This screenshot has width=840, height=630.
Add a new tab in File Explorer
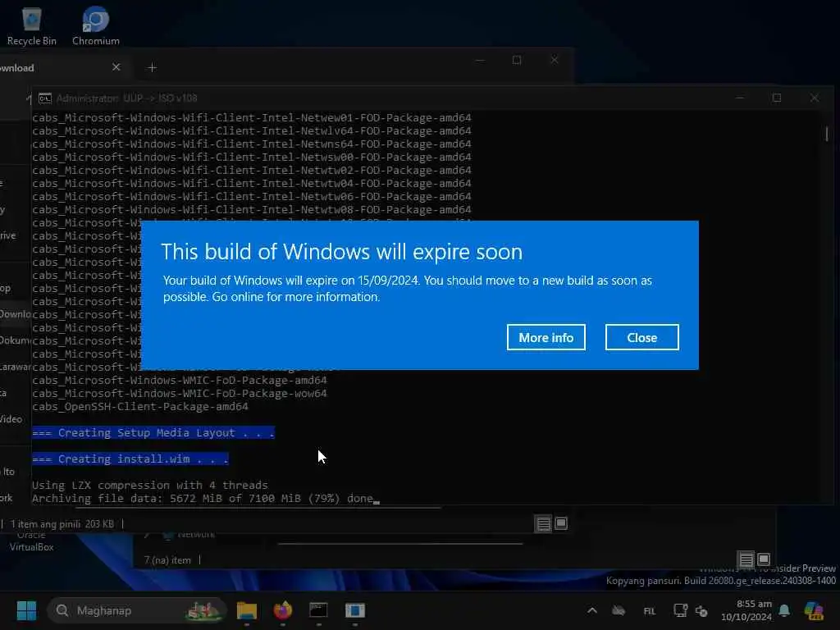152,67
